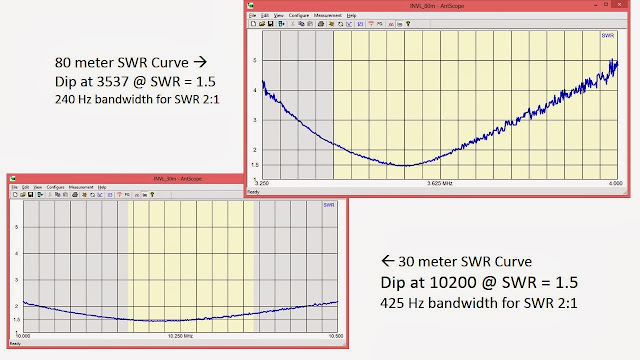The width and height of the screenshot is (640, 360).
Task: Click PG icon in 30m window toolbar
Action: pyautogui.click(x=127, y=194)
